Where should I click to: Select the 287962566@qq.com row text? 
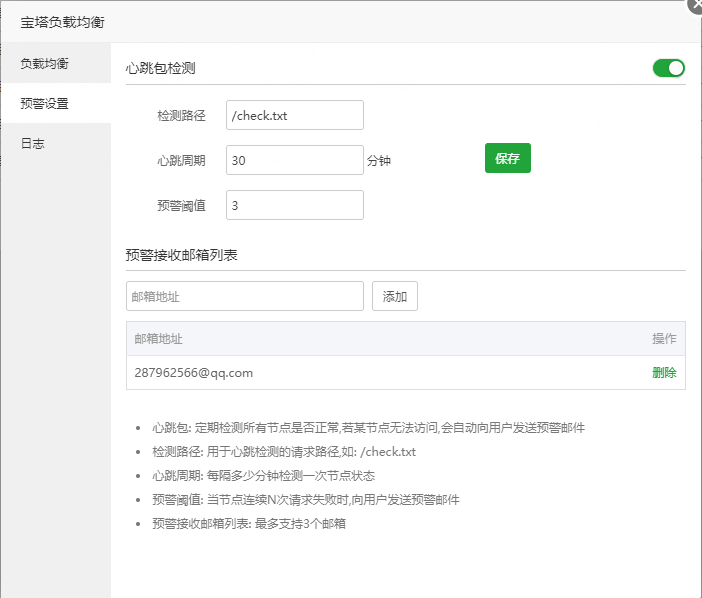(x=194, y=373)
